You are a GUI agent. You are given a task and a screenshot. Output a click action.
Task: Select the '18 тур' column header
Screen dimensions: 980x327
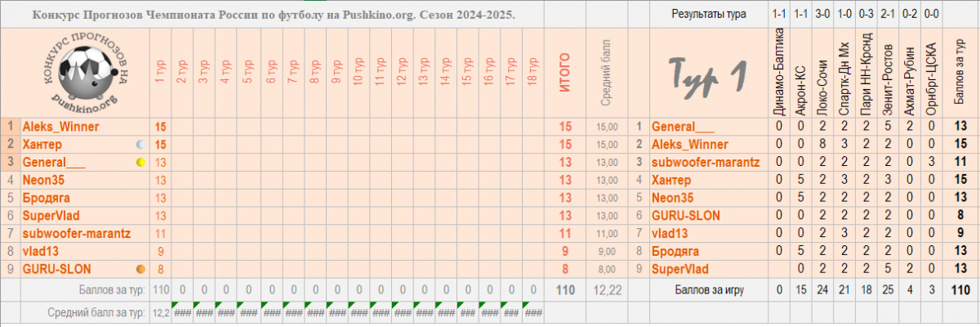532,72
